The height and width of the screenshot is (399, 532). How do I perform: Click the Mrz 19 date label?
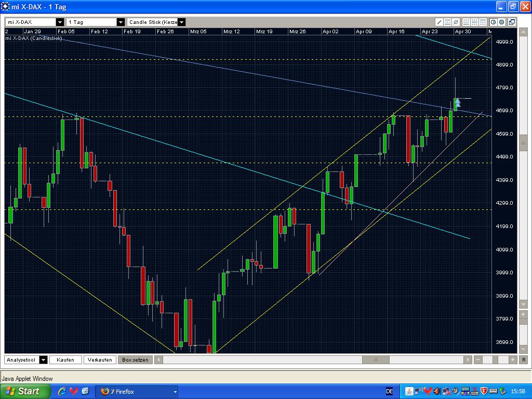(264, 32)
